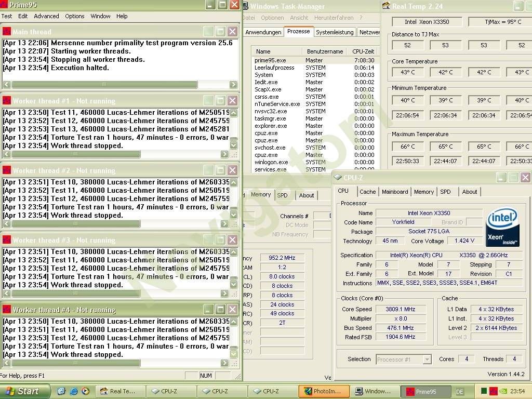Screen dimensions: 532x399
Task: Sort processes by CPU-Zeit column
Action: [x=363, y=51]
